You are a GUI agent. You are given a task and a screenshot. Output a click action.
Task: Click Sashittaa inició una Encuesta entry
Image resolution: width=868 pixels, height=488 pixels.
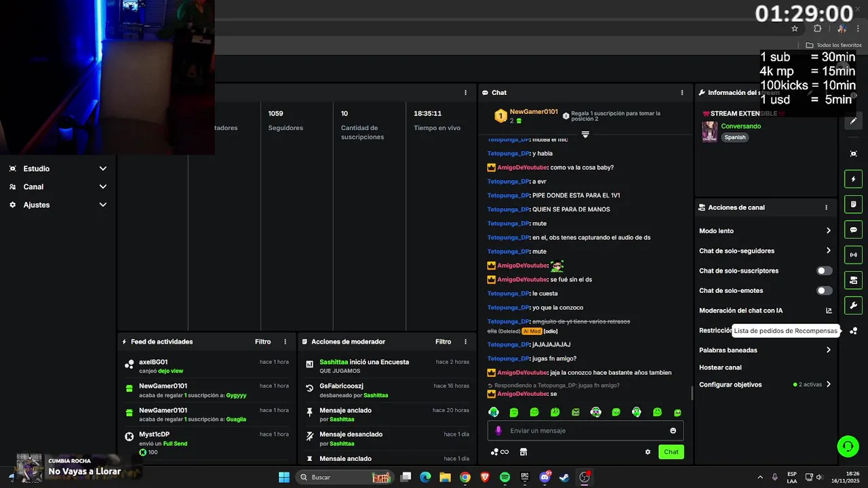point(387,366)
